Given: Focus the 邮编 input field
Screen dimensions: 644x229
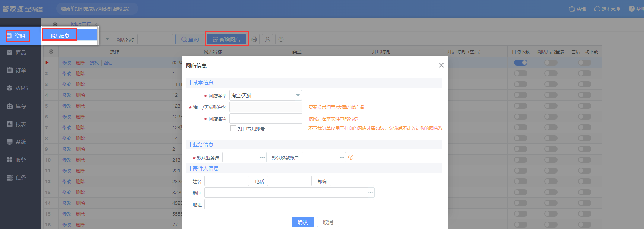Looking at the screenshot, I should pos(352,181).
